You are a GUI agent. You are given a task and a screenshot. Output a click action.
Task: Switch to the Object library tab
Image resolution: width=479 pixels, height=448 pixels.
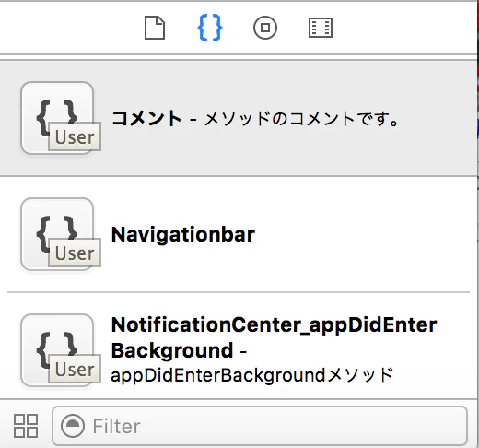[265, 28]
